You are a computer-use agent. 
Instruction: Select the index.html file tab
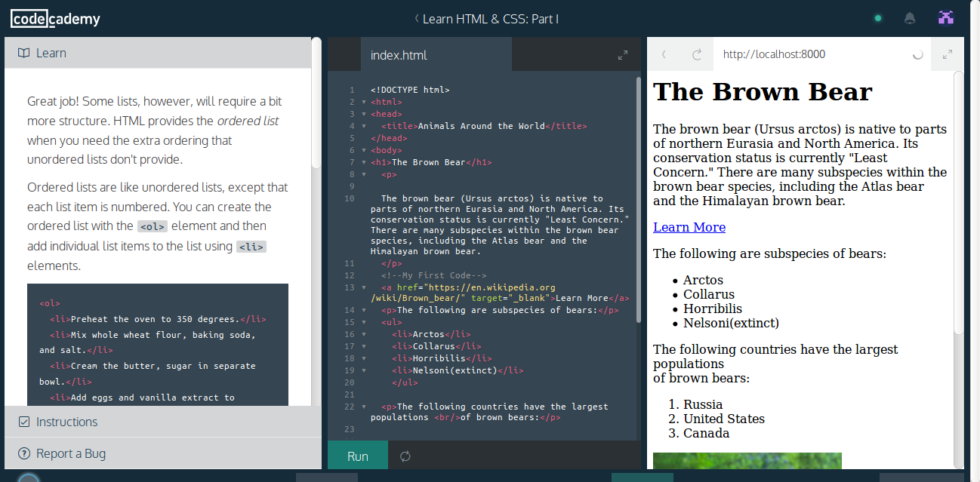point(436,55)
